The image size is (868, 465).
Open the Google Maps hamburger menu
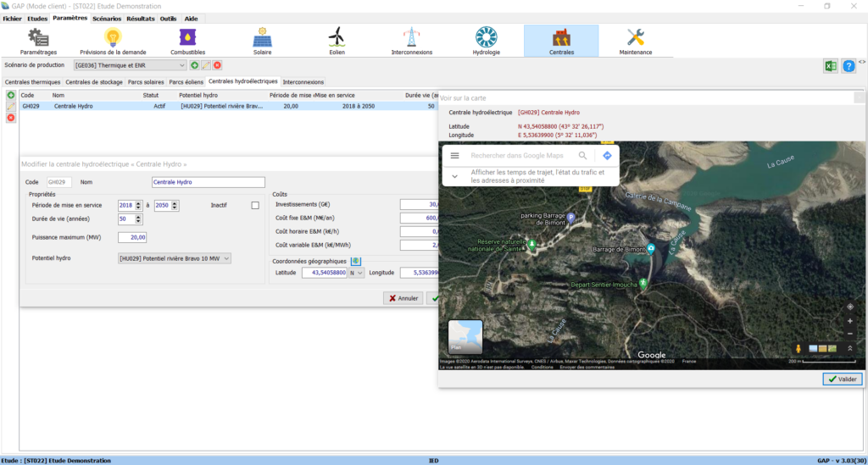454,156
